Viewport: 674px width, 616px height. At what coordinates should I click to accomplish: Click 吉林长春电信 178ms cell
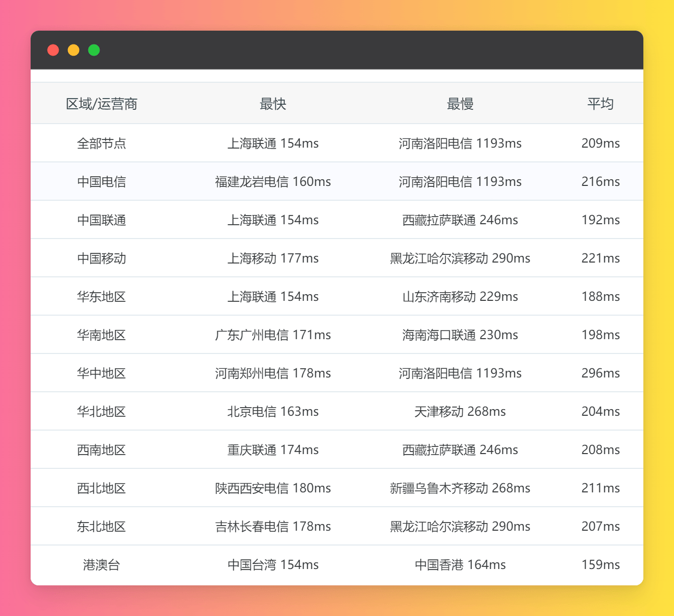click(273, 527)
